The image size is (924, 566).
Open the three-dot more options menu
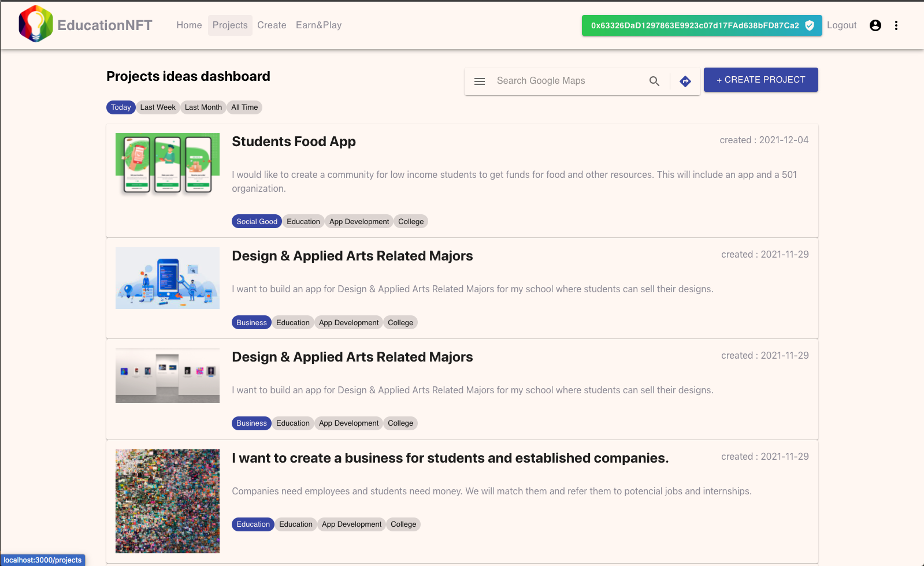(896, 25)
